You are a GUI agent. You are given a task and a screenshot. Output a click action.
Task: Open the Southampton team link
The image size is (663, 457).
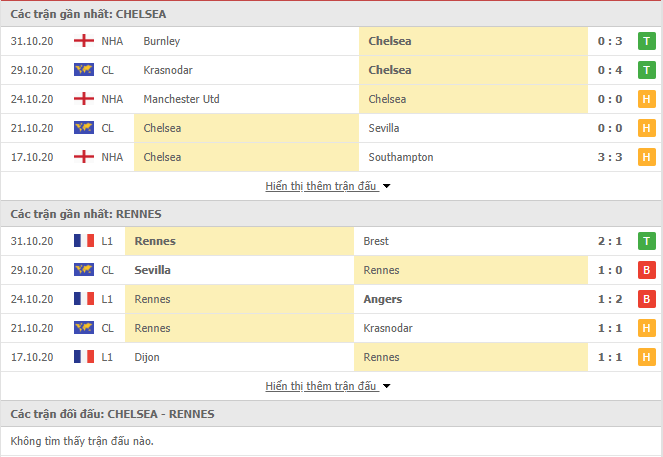click(401, 157)
